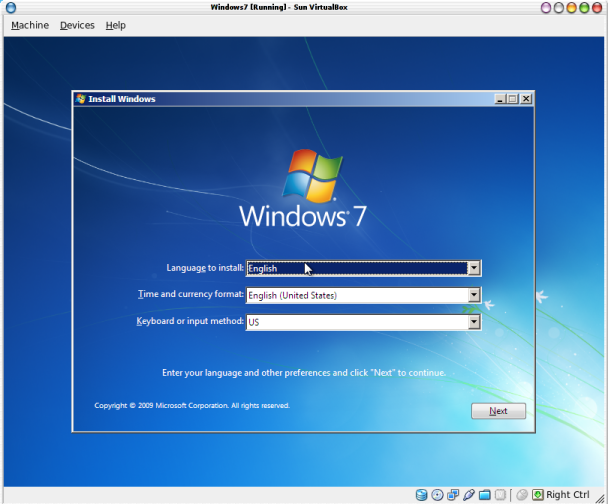
Task: Expand Keyboard or input method dropdown arrow
Action: [474, 322]
